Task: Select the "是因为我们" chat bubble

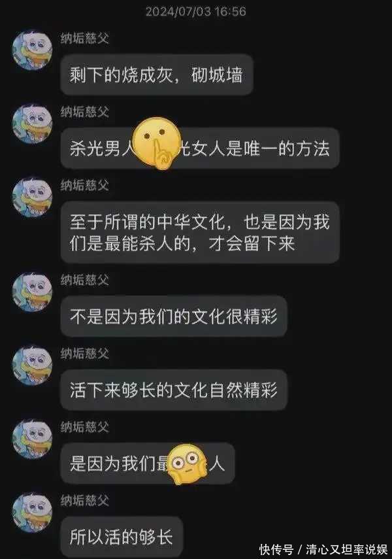Action: (148, 463)
